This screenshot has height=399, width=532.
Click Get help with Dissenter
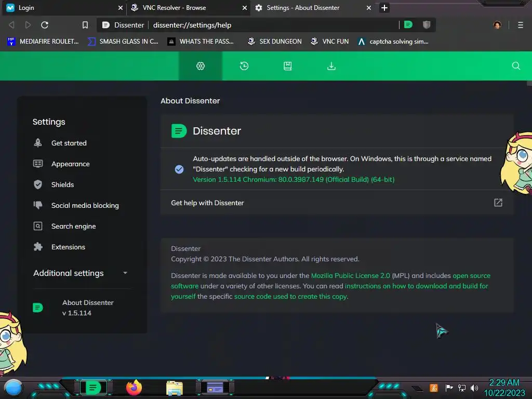[x=337, y=203]
